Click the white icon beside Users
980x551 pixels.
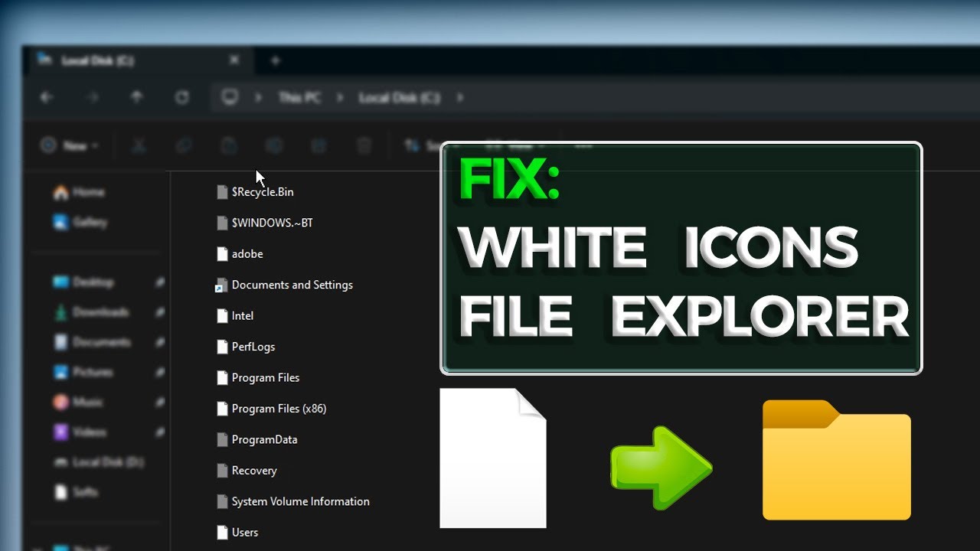[x=222, y=533]
